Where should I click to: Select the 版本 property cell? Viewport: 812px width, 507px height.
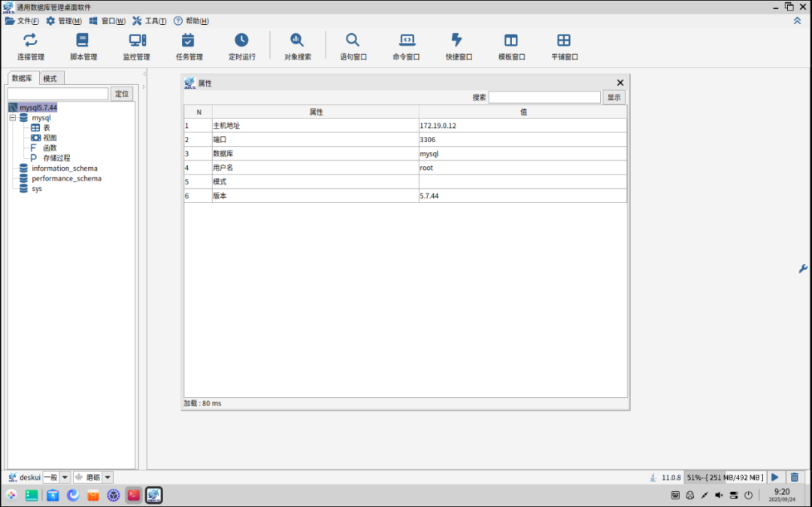tap(315, 196)
